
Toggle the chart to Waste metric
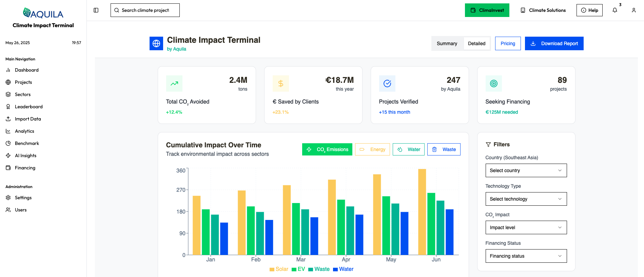444,149
